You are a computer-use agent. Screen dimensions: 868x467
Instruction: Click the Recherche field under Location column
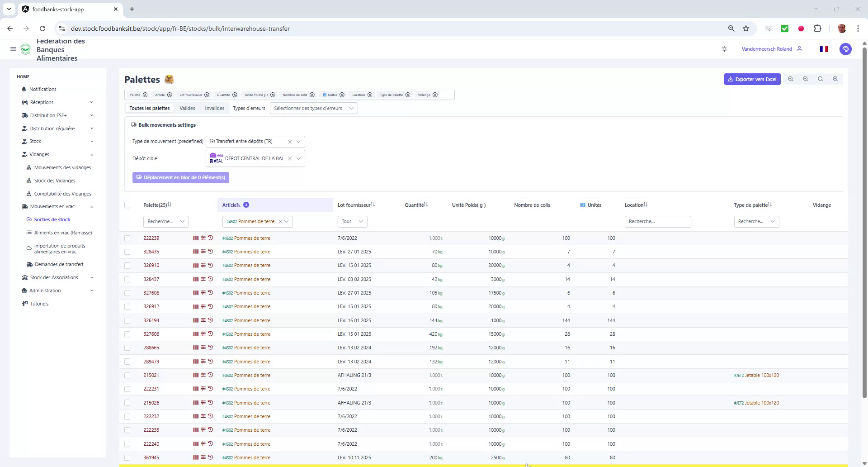[x=658, y=221]
